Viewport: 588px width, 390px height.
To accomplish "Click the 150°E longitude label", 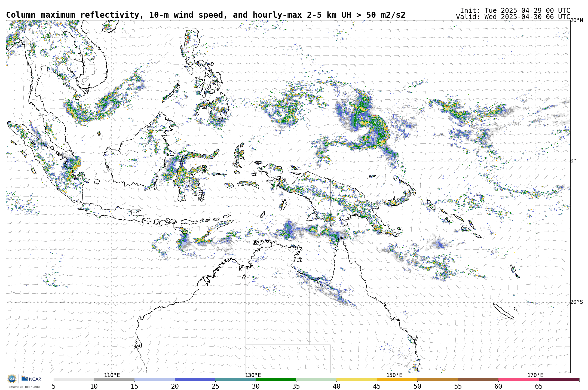I will click(394, 375).
